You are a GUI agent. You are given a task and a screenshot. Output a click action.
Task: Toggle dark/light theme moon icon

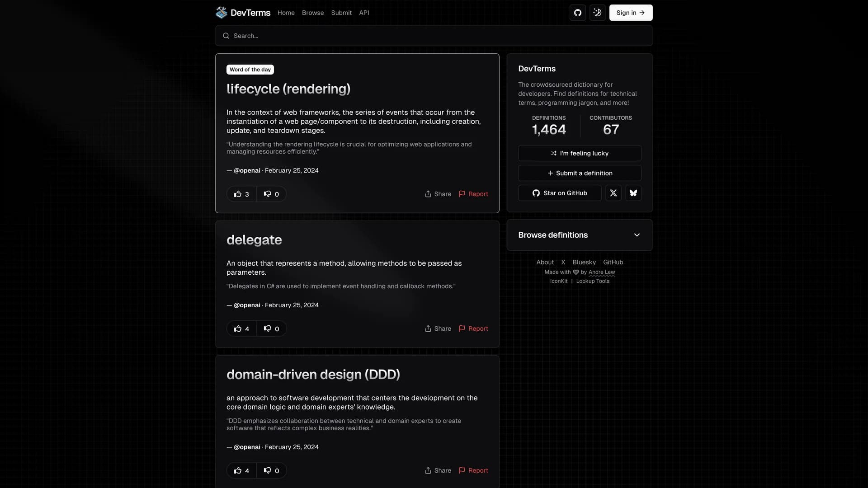point(597,13)
